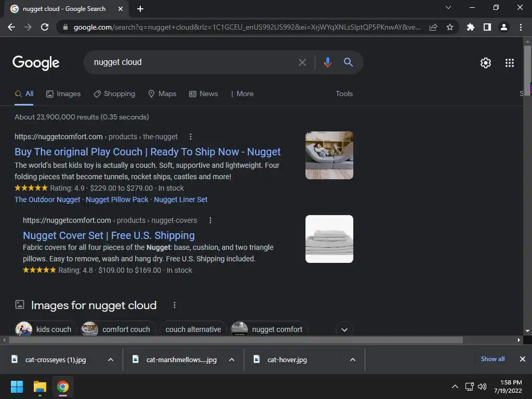Screen dimensions: 532x399
Task: Go back to the previous page
Action: tap(11, 27)
